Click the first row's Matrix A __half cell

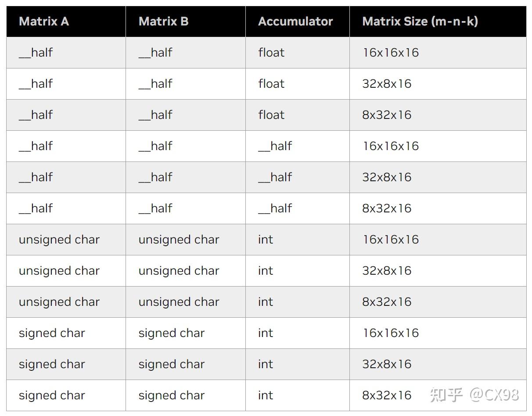pos(36,53)
